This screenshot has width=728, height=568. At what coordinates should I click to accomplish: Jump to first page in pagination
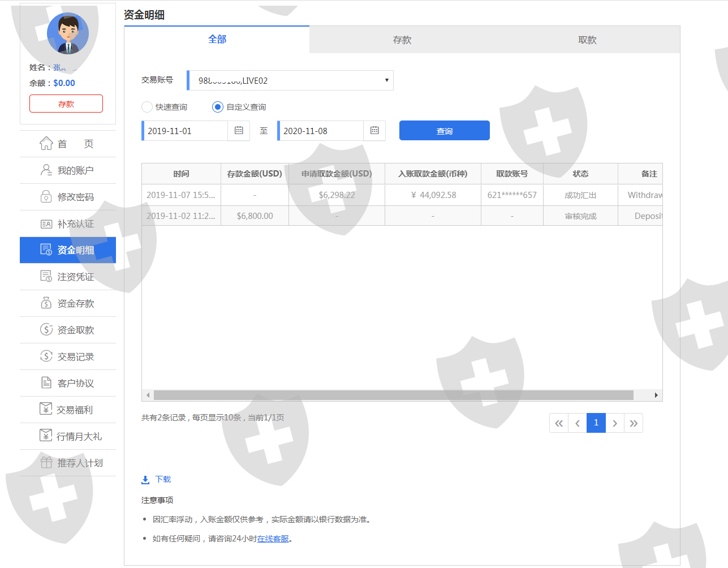click(x=559, y=423)
